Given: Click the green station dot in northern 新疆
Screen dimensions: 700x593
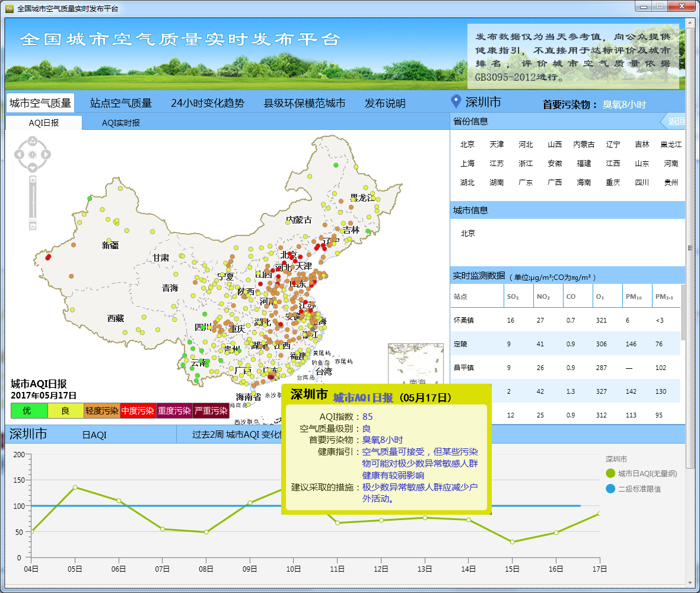Looking at the screenshot, I should click(90, 199).
